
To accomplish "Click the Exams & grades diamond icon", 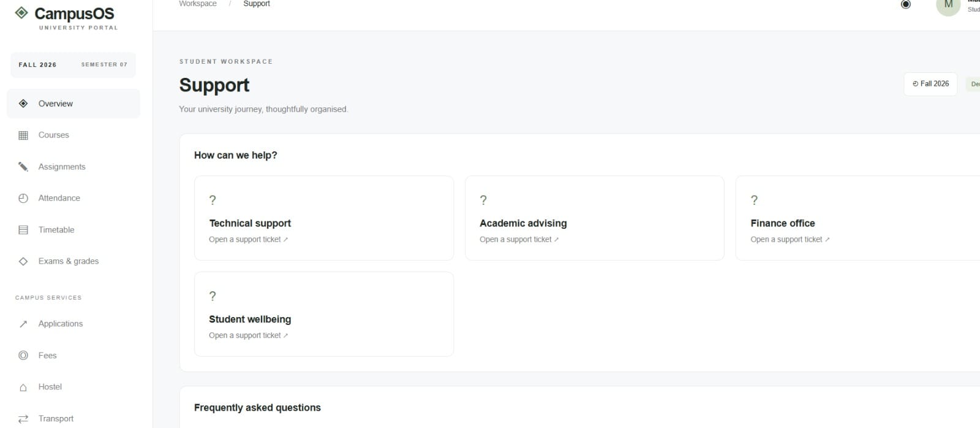I will click(23, 261).
